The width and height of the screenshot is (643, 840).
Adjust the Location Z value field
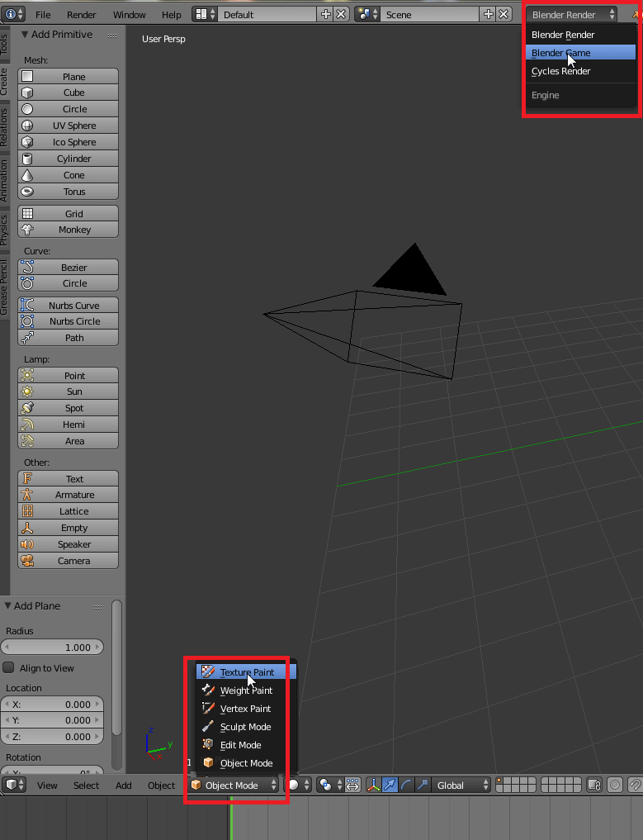click(x=53, y=737)
